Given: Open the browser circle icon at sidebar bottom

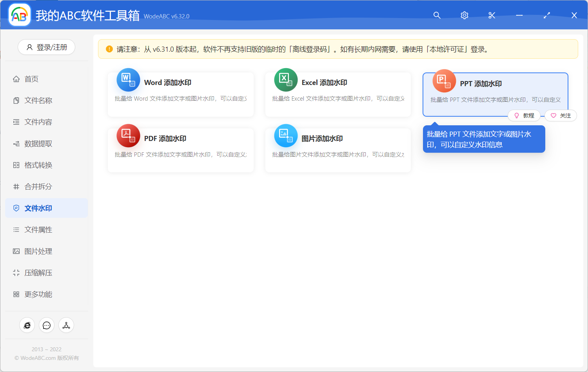Looking at the screenshot, I should tap(27, 325).
